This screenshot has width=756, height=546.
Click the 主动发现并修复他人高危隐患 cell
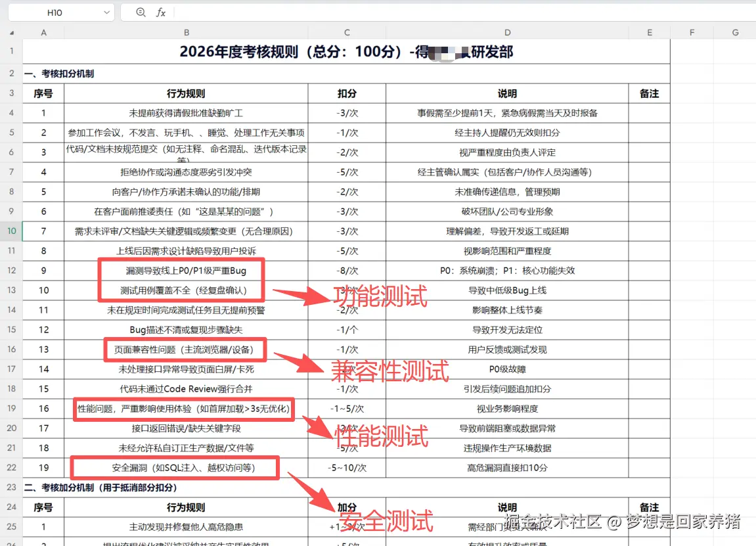click(187, 527)
